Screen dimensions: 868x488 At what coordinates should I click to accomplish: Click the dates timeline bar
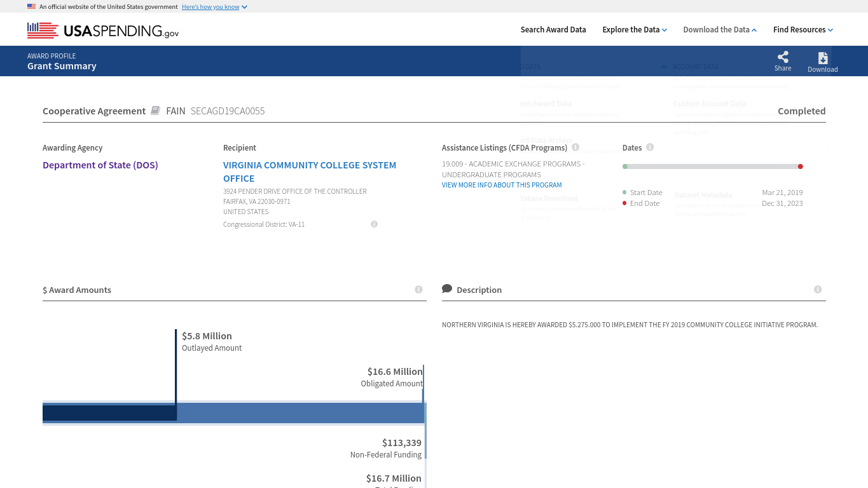[x=713, y=166]
